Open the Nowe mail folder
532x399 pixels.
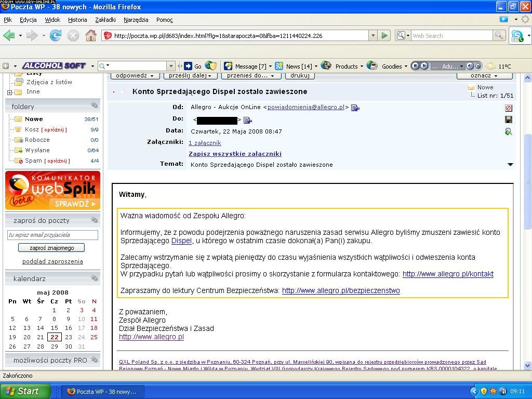click(x=34, y=119)
